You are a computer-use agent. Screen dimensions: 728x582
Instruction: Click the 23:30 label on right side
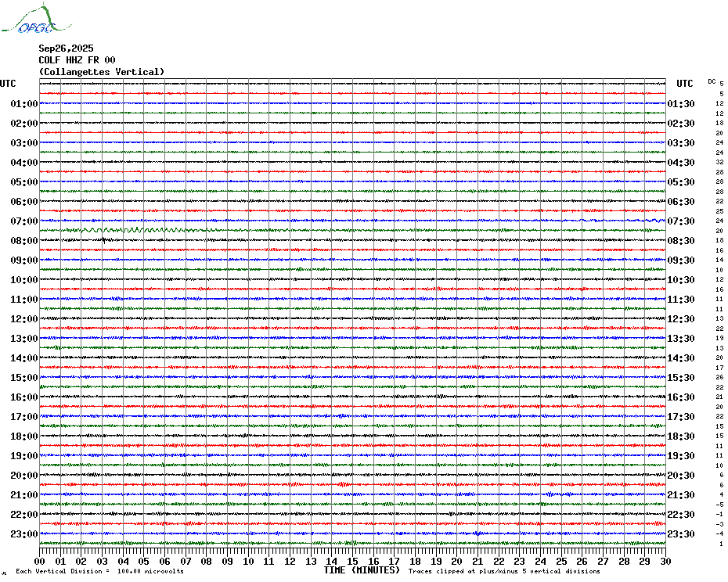click(681, 533)
